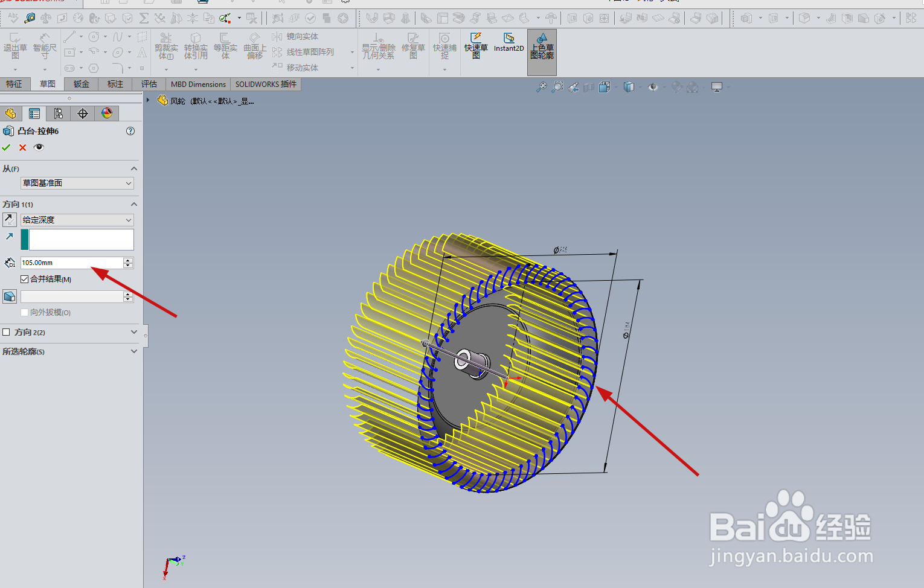Select Convert Entities (转换实体引用) tool

[x=196, y=46]
